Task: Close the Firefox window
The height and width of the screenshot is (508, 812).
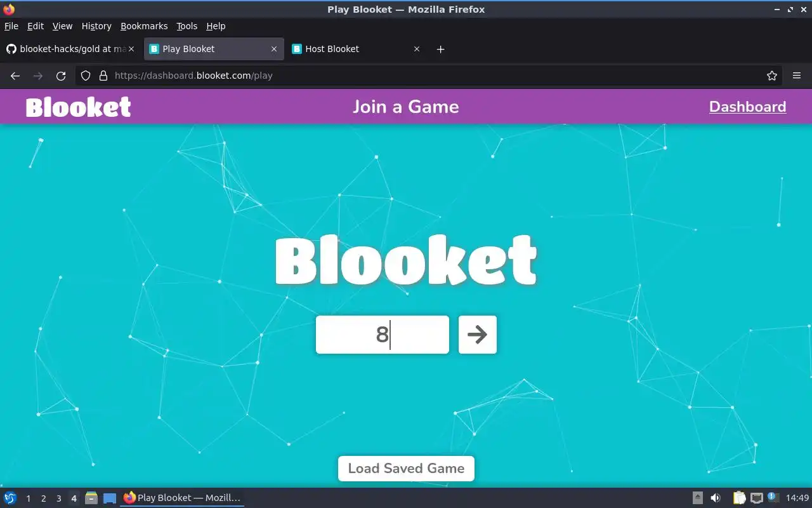Action: point(803,10)
